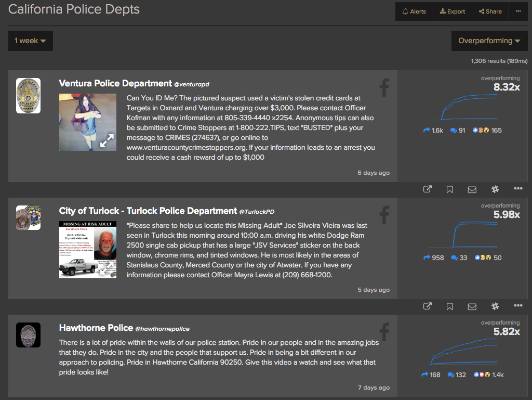532x400 pixels.
Task: Open more options for Ventura post
Action: click(x=518, y=189)
